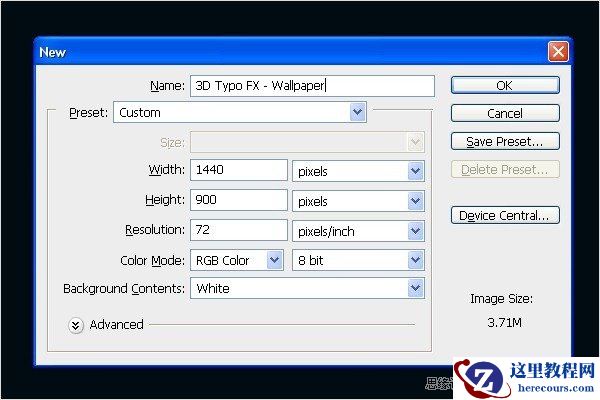Open the pixels/inch resolution units dropdown
Image resolution: width=600 pixels, height=400 pixels.
358,231
